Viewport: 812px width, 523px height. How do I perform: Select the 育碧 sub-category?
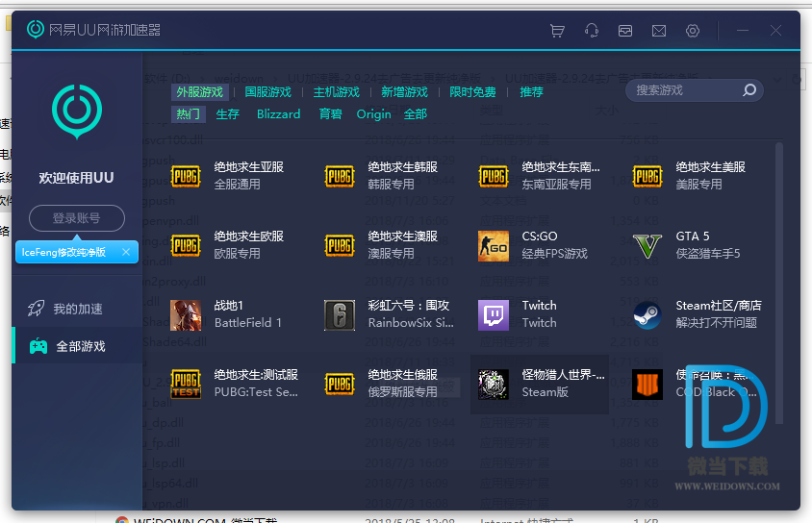coord(330,113)
